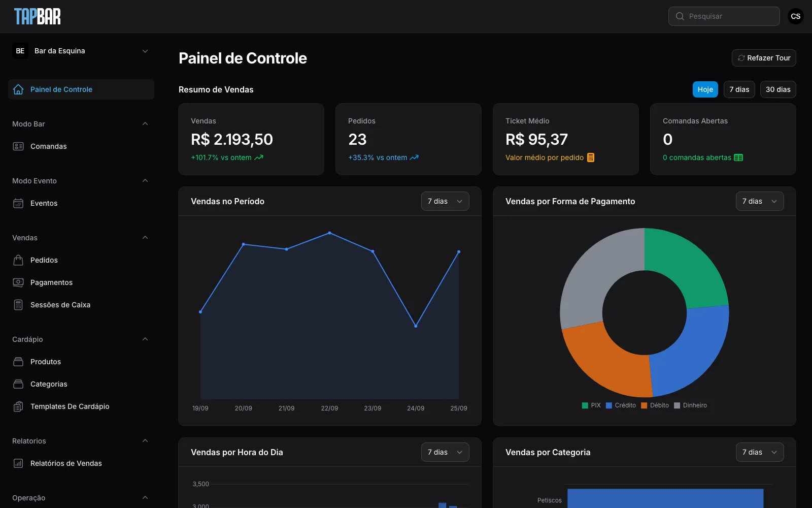Click the Relatórios de Vendas chart icon
Viewport: 812px width, 508px height.
(18, 463)
